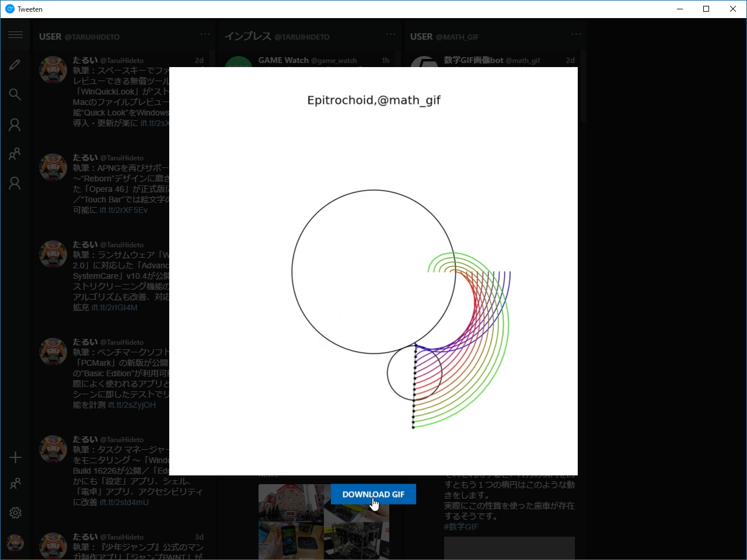This screenshot has height=560, width=747.
Task: Add a column with the plus icon
Action: pos(15,457)
